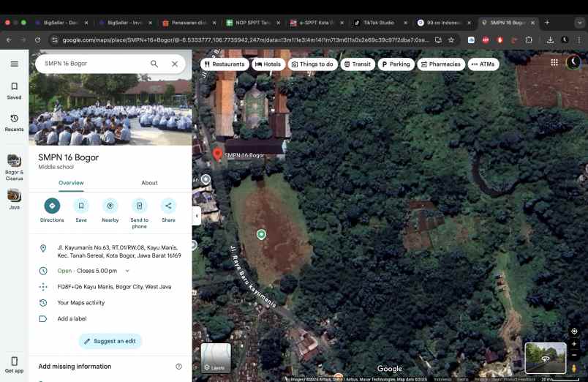Filter by Transit chip
Screen dimensions: 588x382
coord(358,64)
